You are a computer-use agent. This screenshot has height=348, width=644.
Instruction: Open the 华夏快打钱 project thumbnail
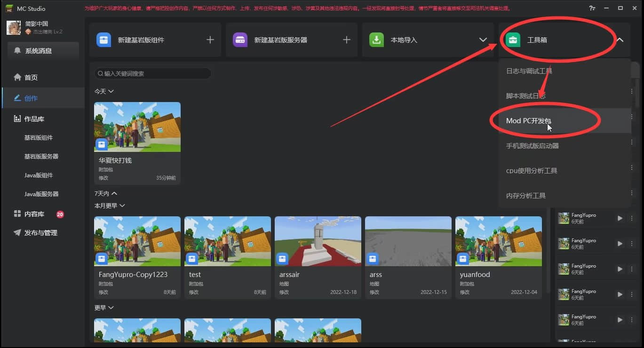click(x=137, y=127)
